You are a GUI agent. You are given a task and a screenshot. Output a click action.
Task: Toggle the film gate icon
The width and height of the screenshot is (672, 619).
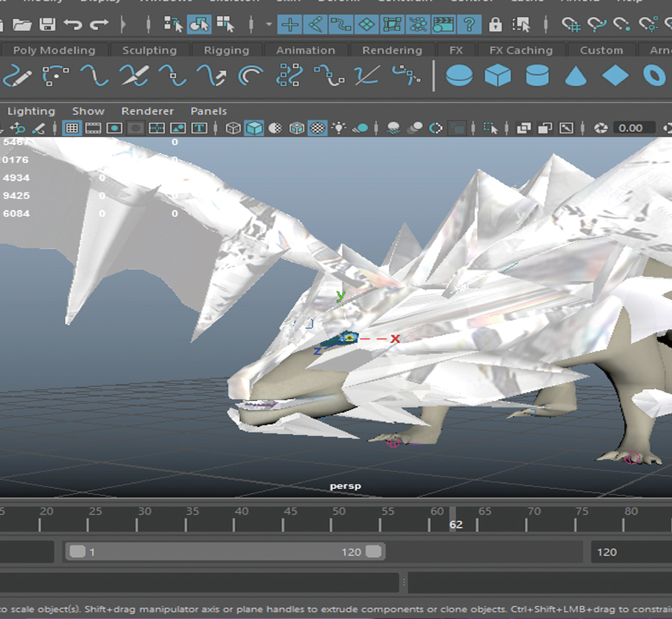[x=93, y=128]
